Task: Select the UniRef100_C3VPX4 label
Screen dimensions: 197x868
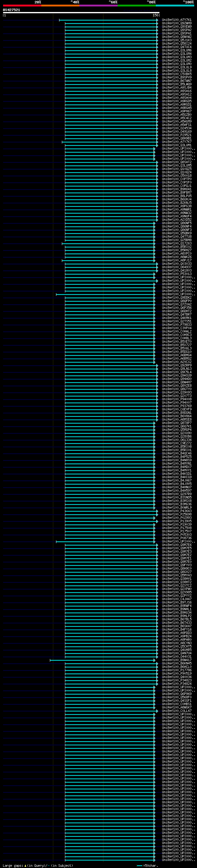Action: tap(177, 328)
